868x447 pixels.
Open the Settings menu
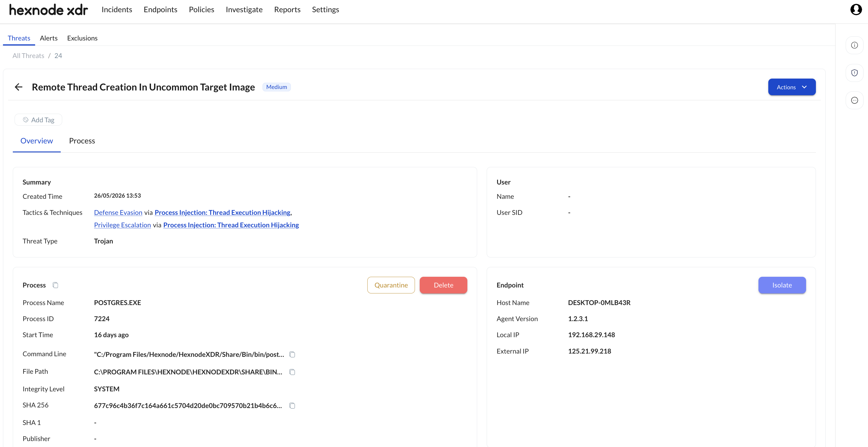[x=325, y=10]
